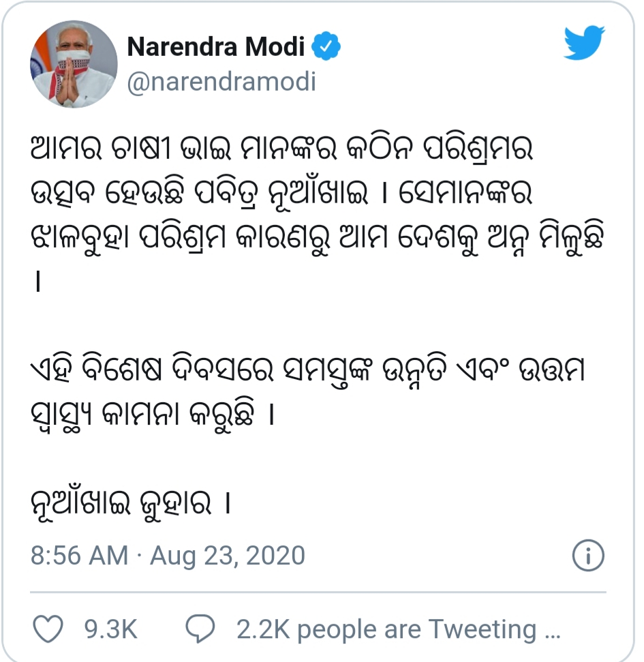The width and height of the screenshot is (644, 662).
Task: Click the blue verified badge
Action: coord(326,46)
